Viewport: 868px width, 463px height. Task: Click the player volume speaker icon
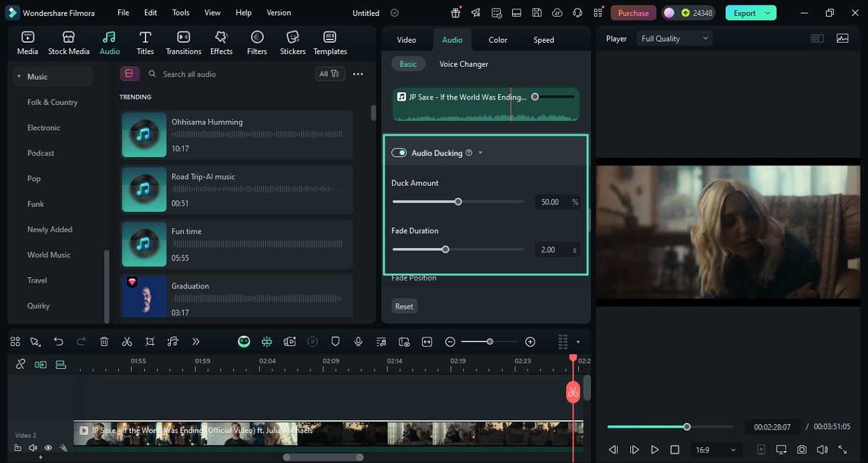[x=822, y=450]
